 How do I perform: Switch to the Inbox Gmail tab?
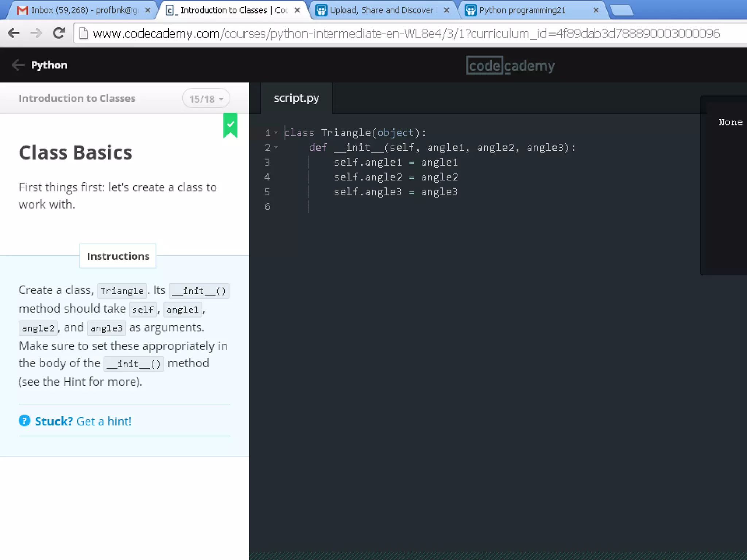84,10
